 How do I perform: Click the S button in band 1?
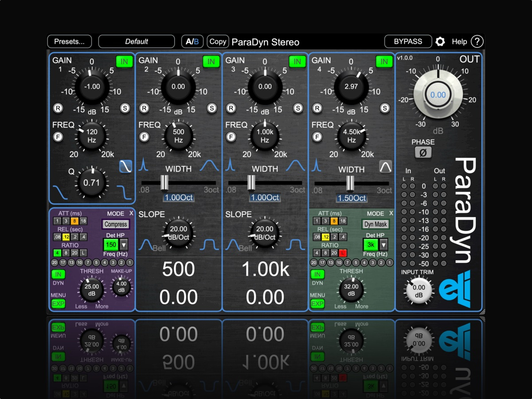point(125,108)
